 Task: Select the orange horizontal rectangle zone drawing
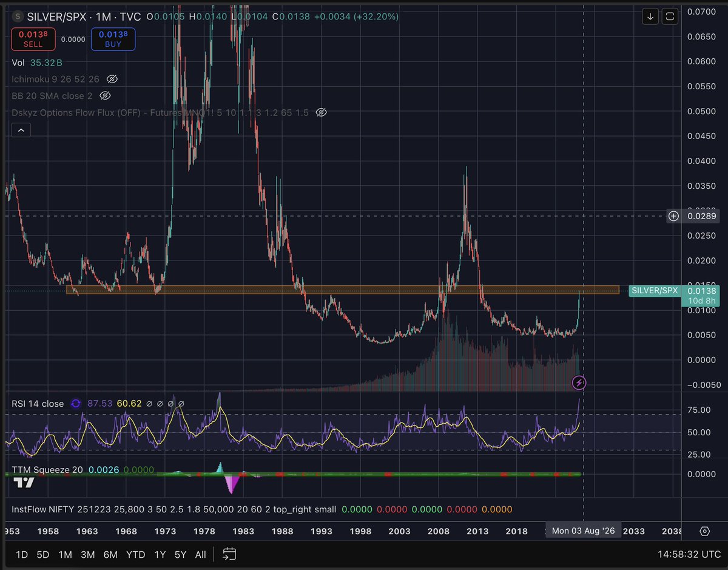[x=343, y=290]
